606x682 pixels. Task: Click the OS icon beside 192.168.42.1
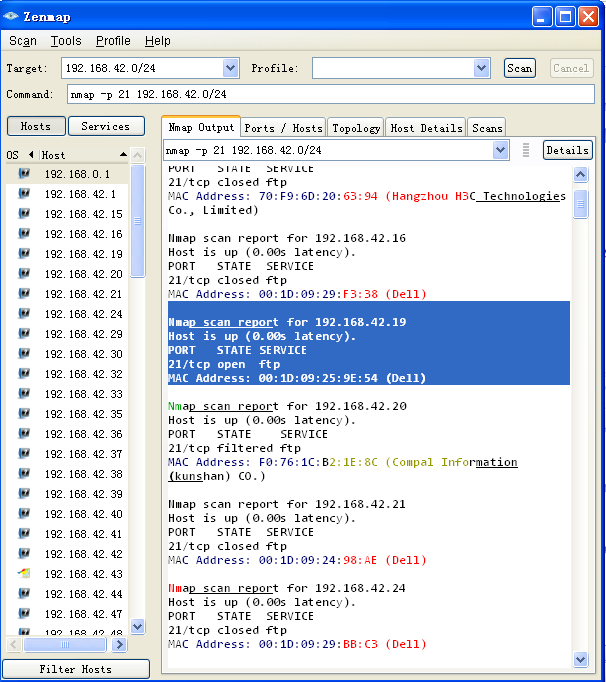[x=24, y=194]
